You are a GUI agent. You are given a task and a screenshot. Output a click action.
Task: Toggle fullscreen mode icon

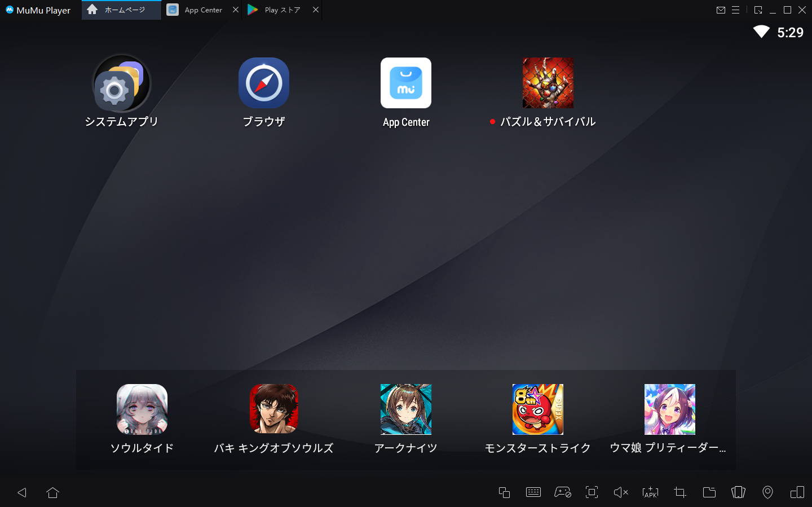[x=592, y=492]
